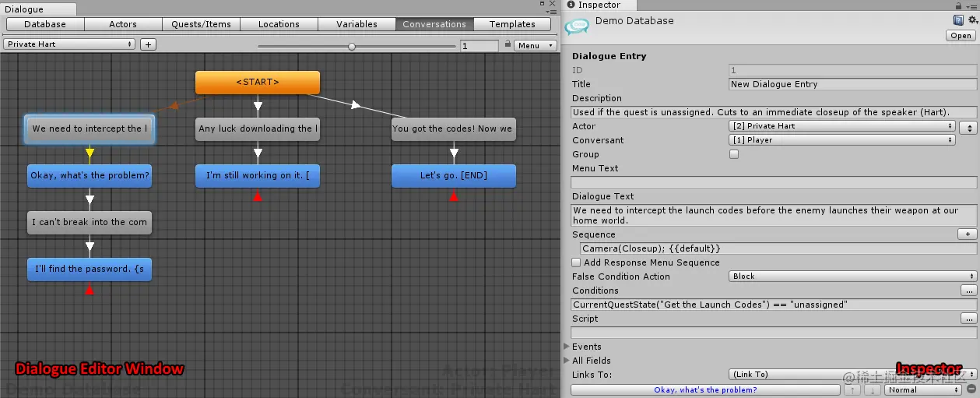Click the 'Okay, what's the problem?' link button
The image size is (980, 398).
[705, 389]
